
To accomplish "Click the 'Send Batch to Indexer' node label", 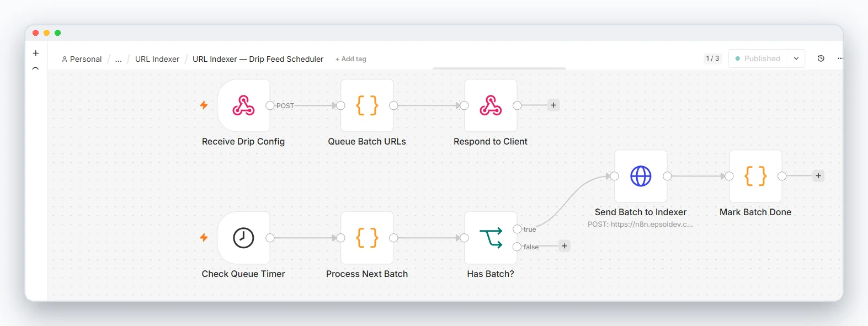I will tap(641, 212).
